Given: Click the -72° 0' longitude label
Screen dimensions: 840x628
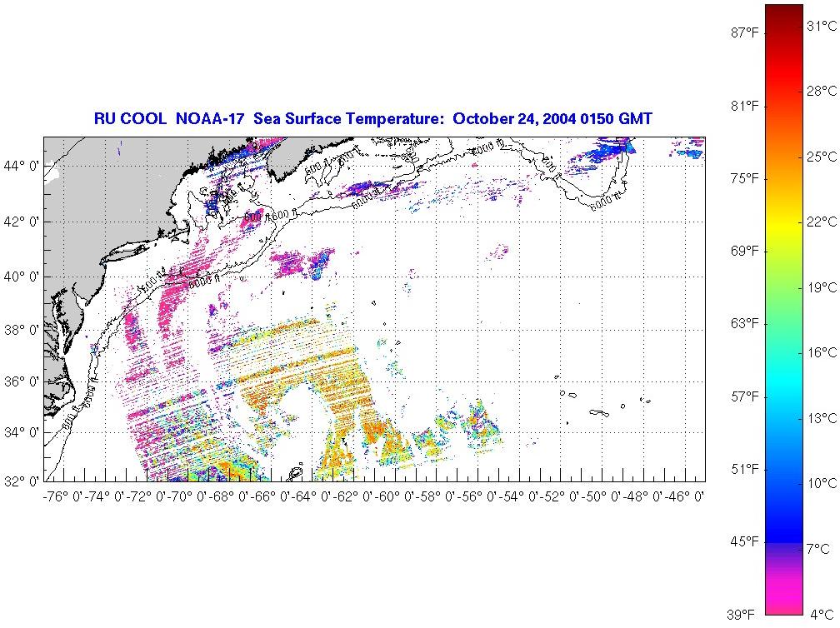Looking at the screenshot, I should pyautogui.click(x=146, y=496).
